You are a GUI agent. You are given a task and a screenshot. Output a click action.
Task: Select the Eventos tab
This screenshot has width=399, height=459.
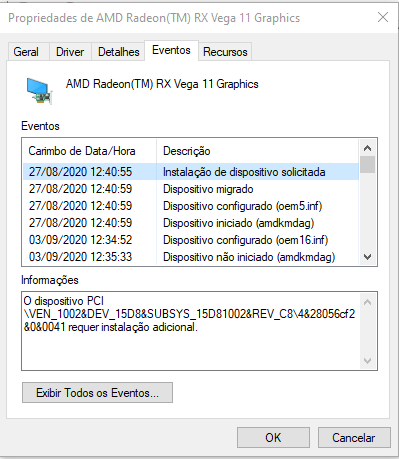171,50
